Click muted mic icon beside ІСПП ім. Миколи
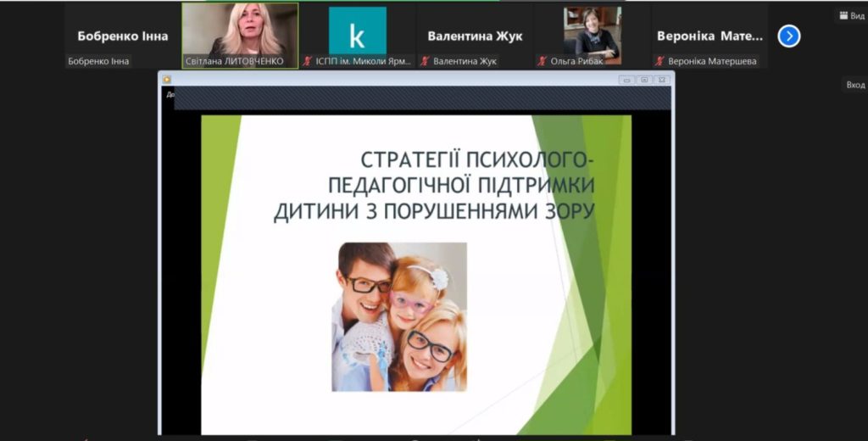Screen dimensions: 868x441 click(308, 61)
